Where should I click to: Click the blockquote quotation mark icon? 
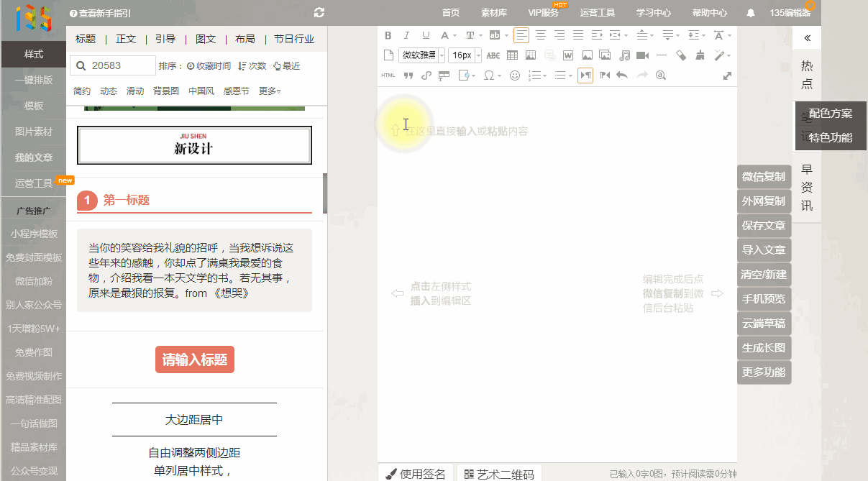(408, 75)
